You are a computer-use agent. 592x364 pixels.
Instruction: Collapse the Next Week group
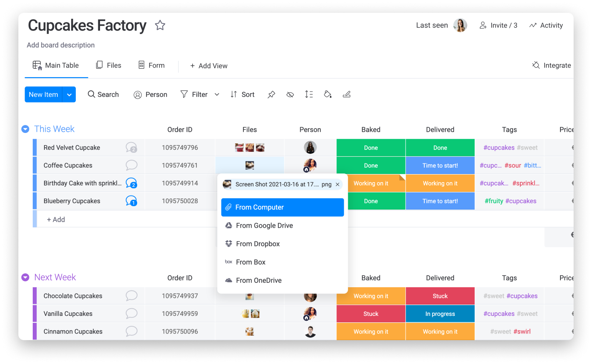25,277
